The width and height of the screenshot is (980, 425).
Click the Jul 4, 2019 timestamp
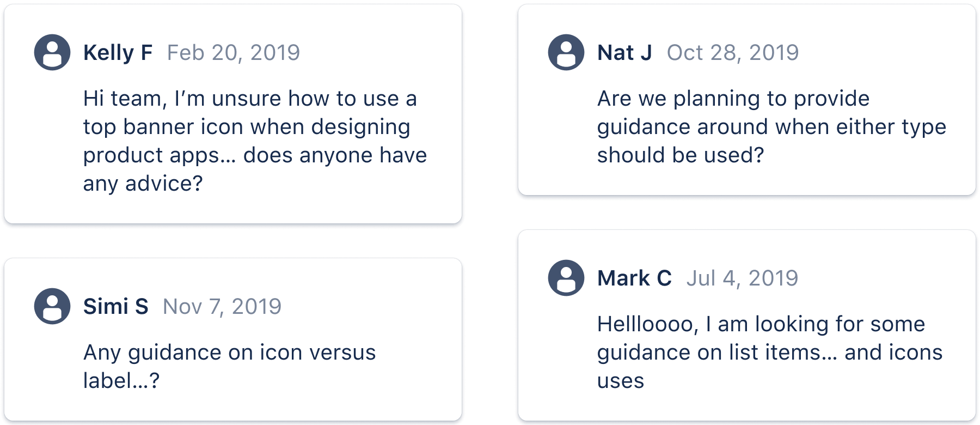pos(742,278)
